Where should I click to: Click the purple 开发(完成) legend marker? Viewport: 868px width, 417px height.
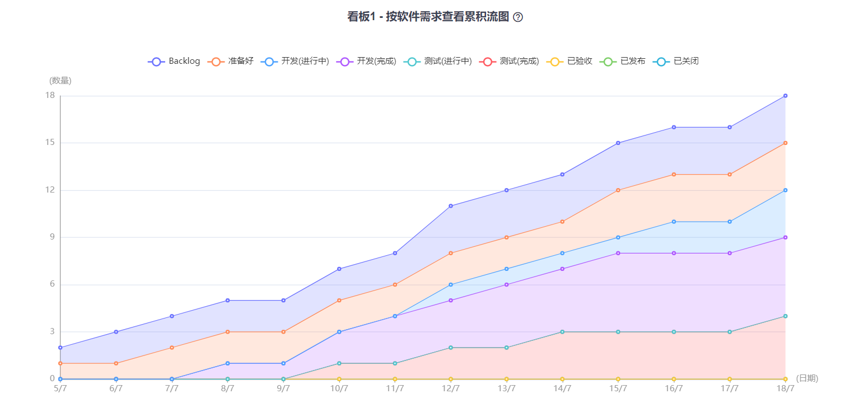coord(344,62)
